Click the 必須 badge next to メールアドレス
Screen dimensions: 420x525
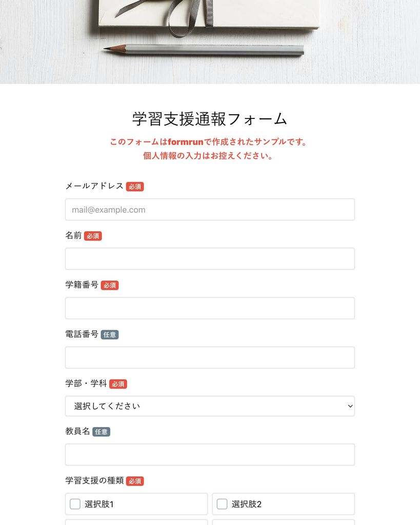click(x=135, y=187)
